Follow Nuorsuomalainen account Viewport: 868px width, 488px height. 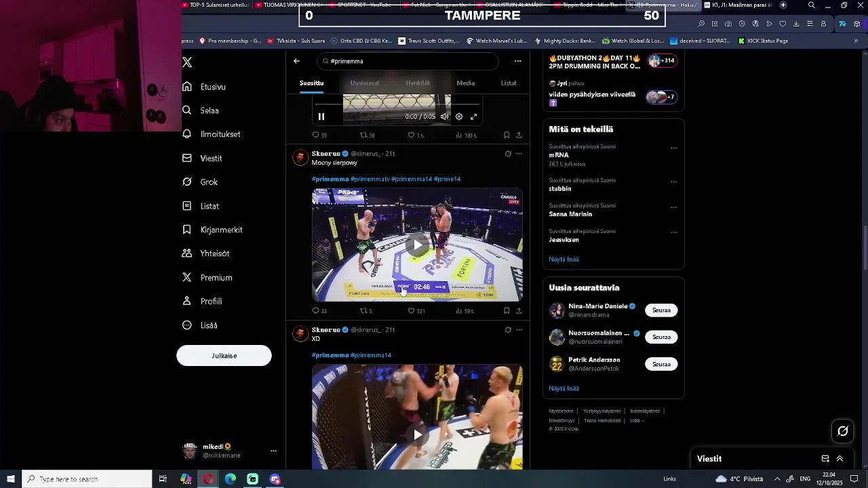(661, 337)
